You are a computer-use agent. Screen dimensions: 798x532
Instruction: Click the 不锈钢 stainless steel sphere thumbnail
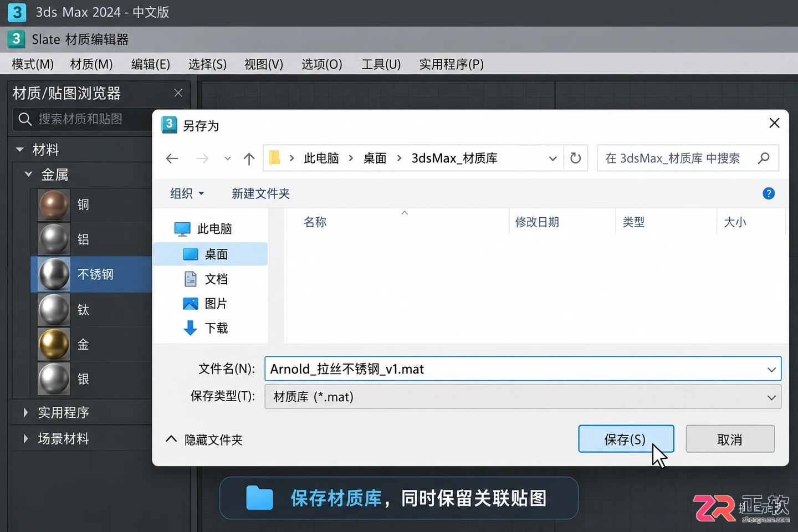coord(54,274)
